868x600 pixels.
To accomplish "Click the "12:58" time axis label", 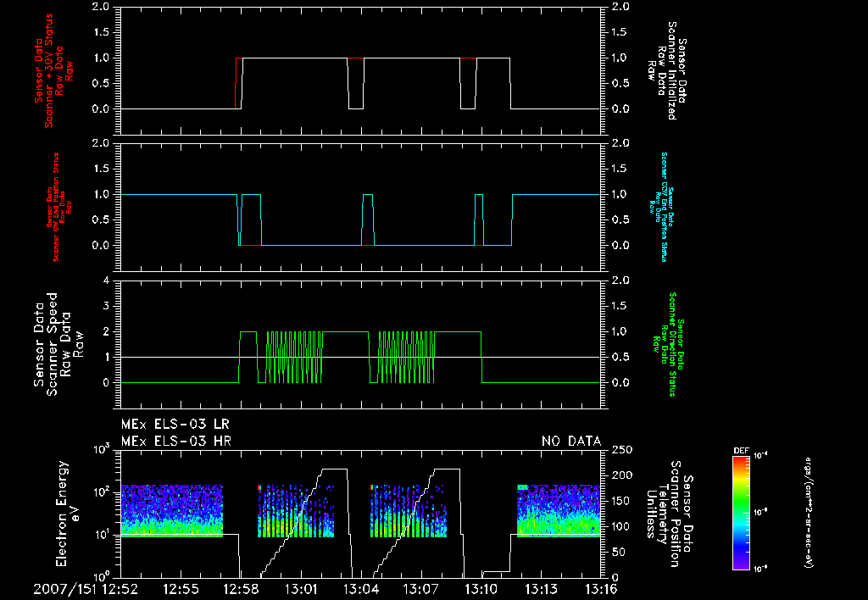I will click(241, 589).
